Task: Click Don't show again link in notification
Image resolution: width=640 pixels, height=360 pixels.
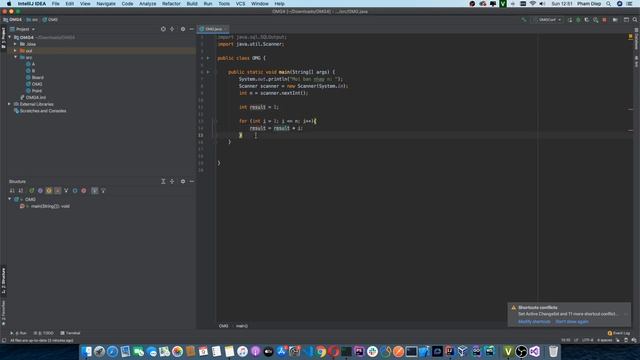Action: [x=572, y=322]
